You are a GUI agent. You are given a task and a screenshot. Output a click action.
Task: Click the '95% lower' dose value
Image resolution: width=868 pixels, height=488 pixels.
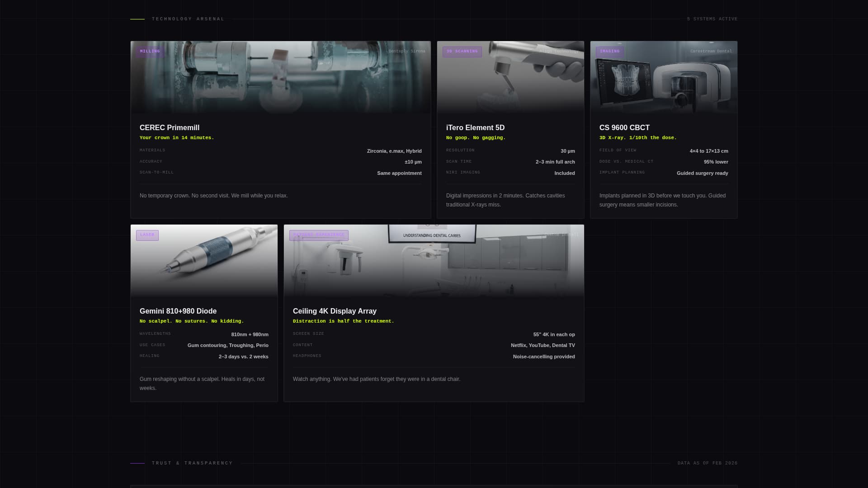pyautogui.click(x=716, y=162)
